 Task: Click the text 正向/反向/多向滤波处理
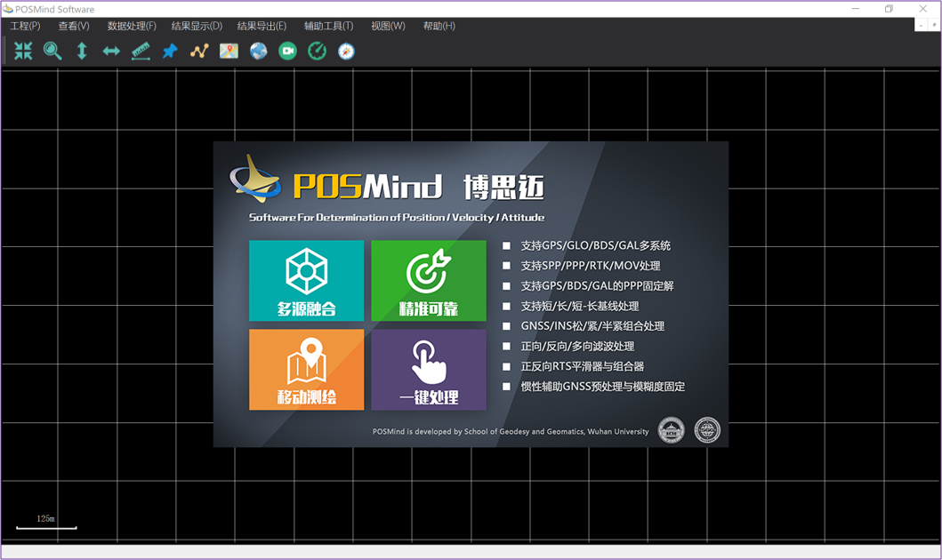[577, 347]
